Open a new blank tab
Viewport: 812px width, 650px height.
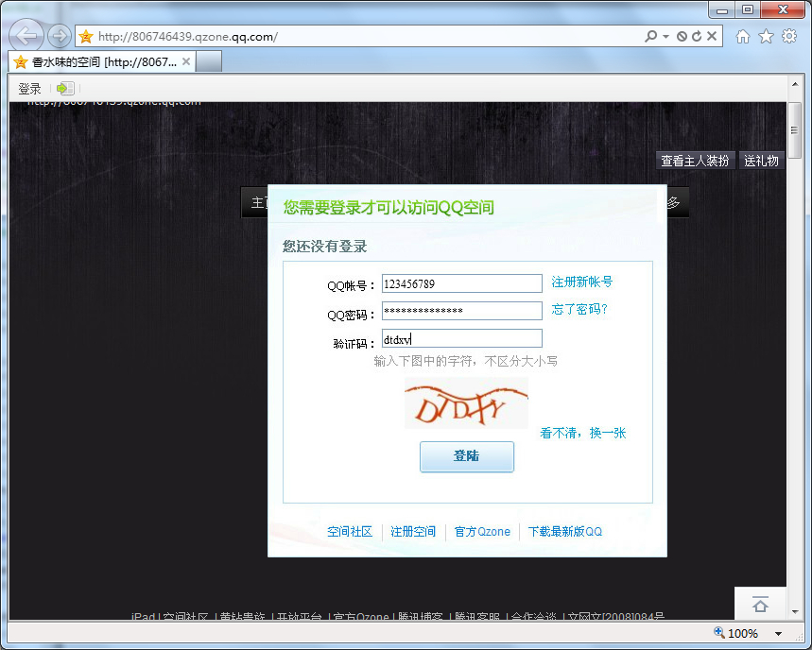(209, 61)
